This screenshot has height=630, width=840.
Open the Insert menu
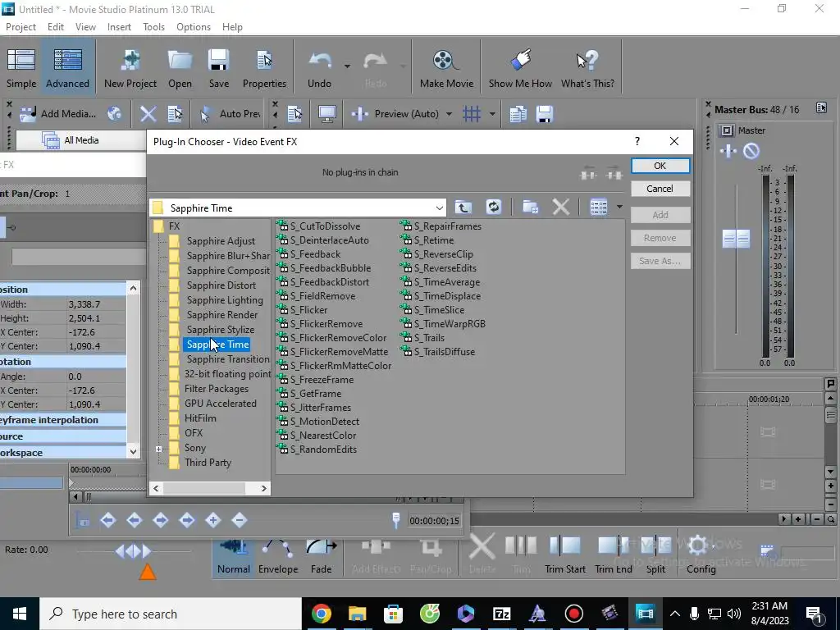(119, 27)
